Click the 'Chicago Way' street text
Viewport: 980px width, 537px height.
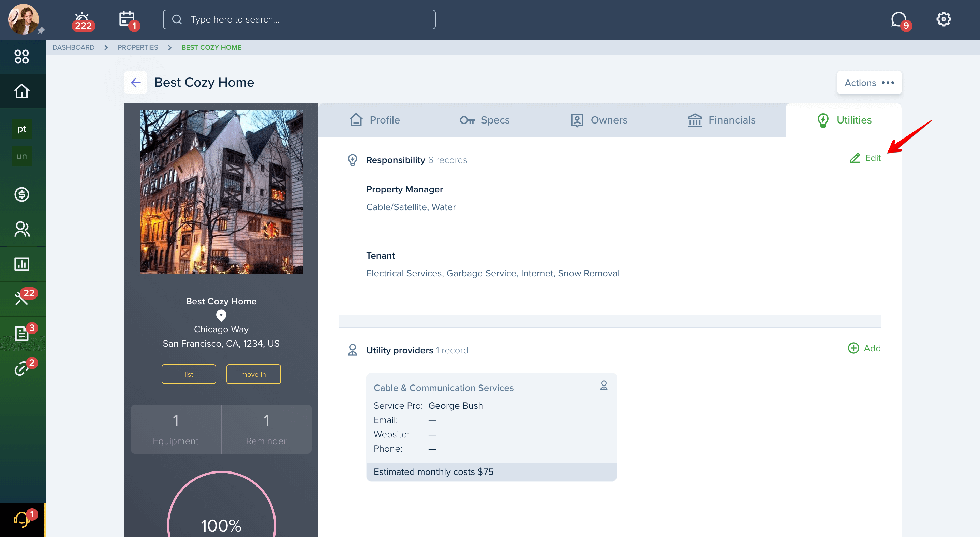(221, 329)
